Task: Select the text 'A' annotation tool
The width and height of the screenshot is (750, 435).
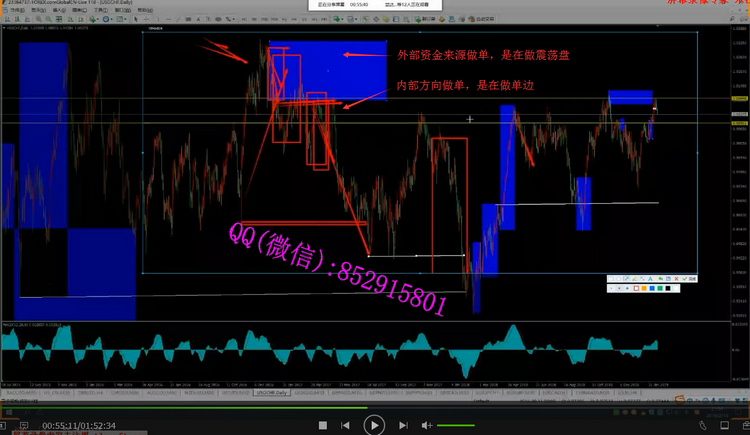Action: coord(650,279)
